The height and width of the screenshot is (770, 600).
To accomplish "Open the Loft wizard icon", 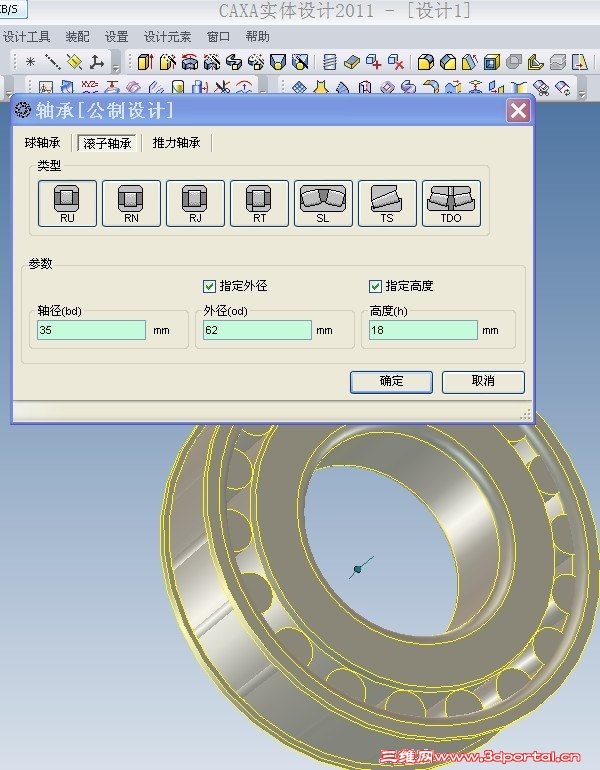I will (300, 62).
